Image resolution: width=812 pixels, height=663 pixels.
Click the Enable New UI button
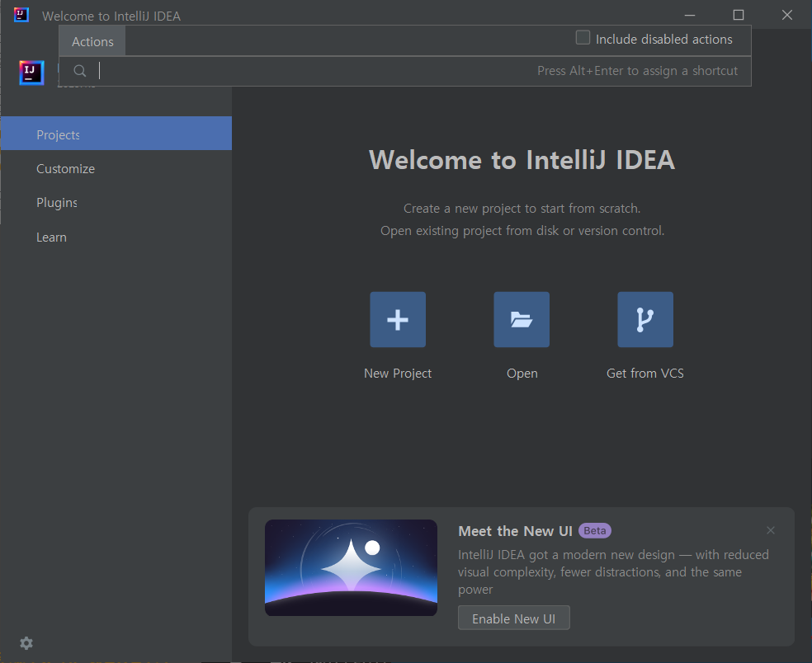point(514,618)
